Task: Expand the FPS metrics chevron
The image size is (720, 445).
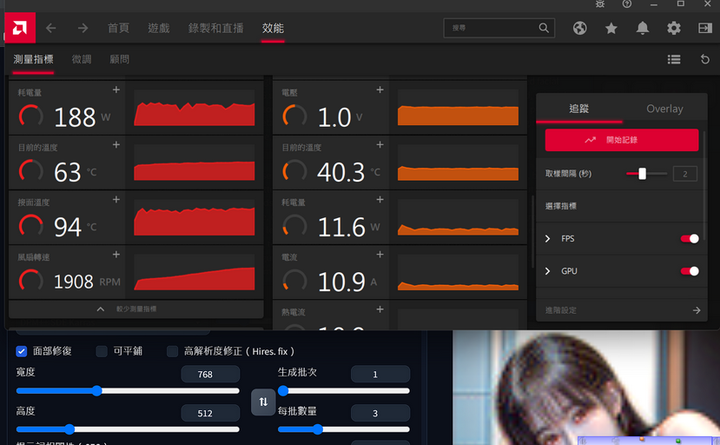Action: 547,238
